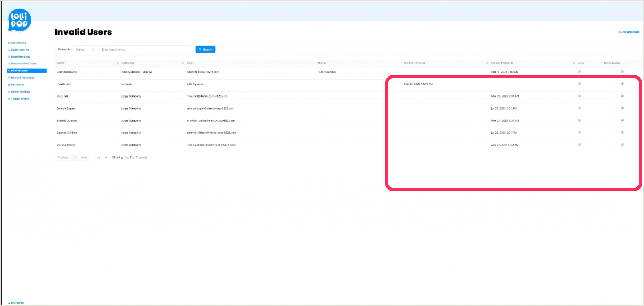Open the Search by Name dropdown
The height and width of the screenshot is (306, 644).
click(x=85, y=49)
